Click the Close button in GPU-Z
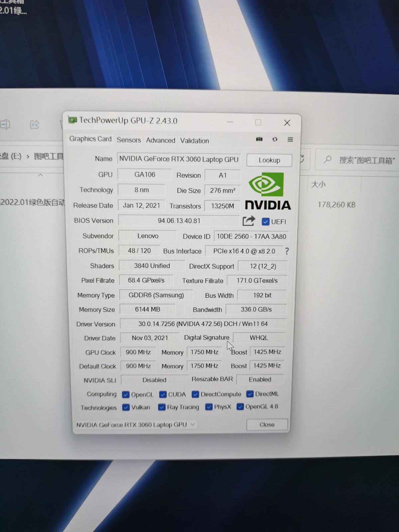Screen dimensions: 399x532 [x=267, y=425]
